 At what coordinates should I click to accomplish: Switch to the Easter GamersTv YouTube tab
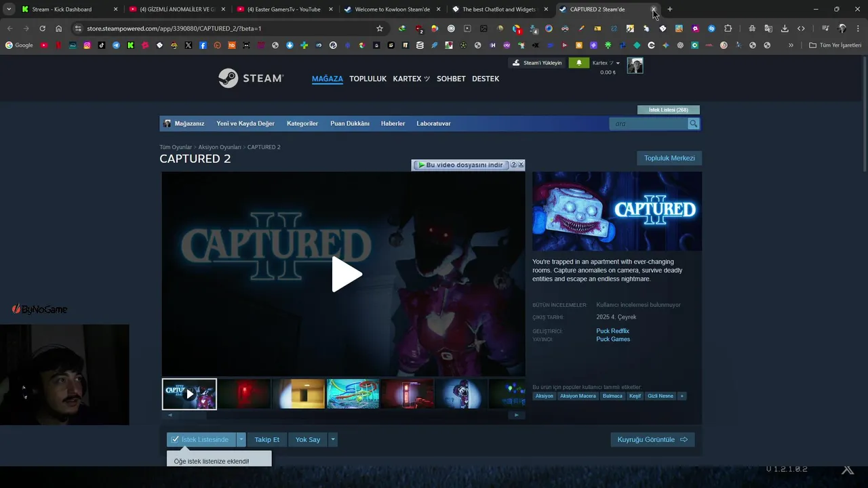coord(283,9)
